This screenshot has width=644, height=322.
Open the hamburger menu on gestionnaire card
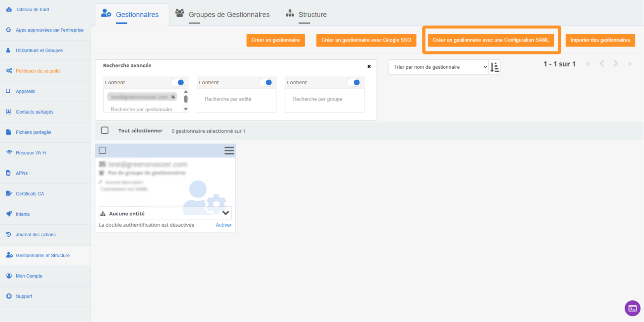[x=229, y=151]
